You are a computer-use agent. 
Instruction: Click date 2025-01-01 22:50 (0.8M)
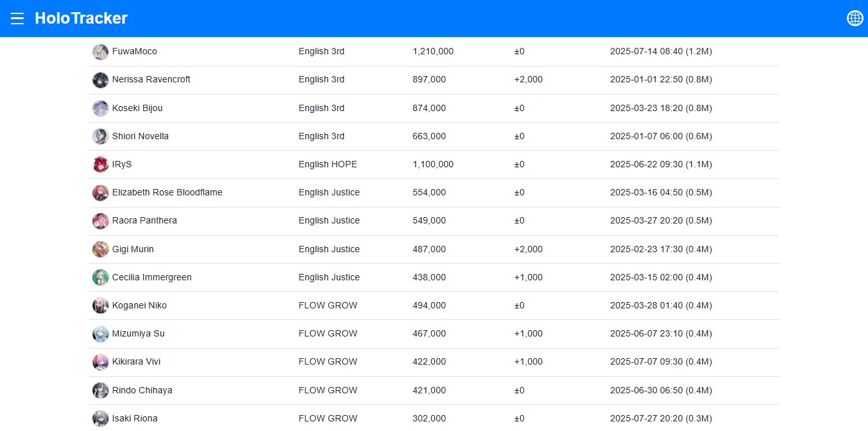tap(661, 79)
